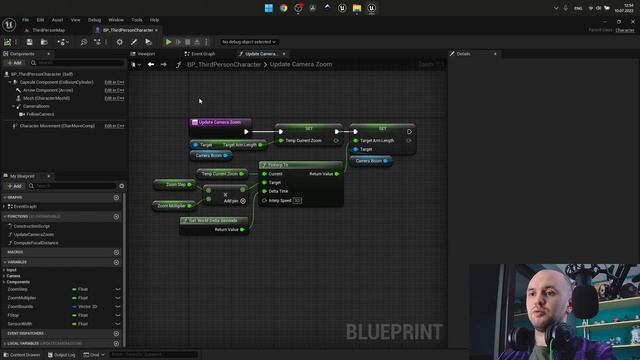Close the Update Camera Zoom graph tab
The width and height of the screenshot is (640, 360).
coord(284,54)
